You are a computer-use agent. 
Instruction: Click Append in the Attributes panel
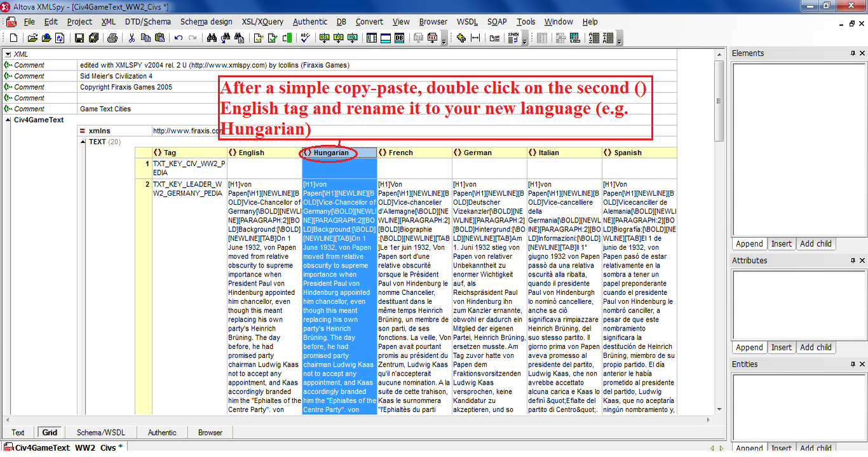pyautogui.click(x=749, y=347)
